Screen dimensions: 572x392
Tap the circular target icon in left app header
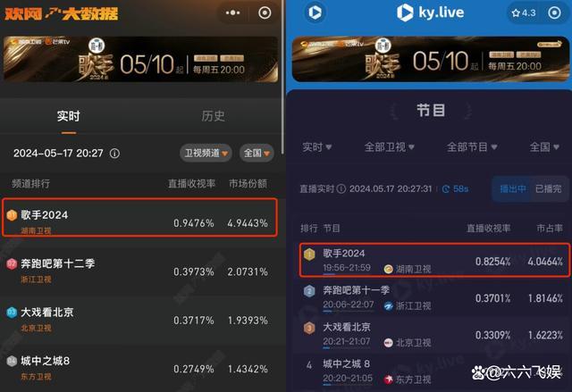[265, 13]
